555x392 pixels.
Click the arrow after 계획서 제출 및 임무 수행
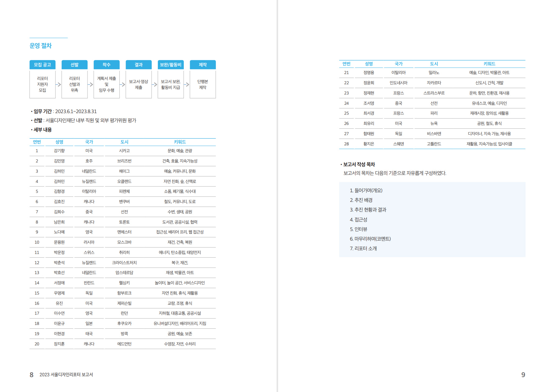pyautogui.click(x=122, y=84)
